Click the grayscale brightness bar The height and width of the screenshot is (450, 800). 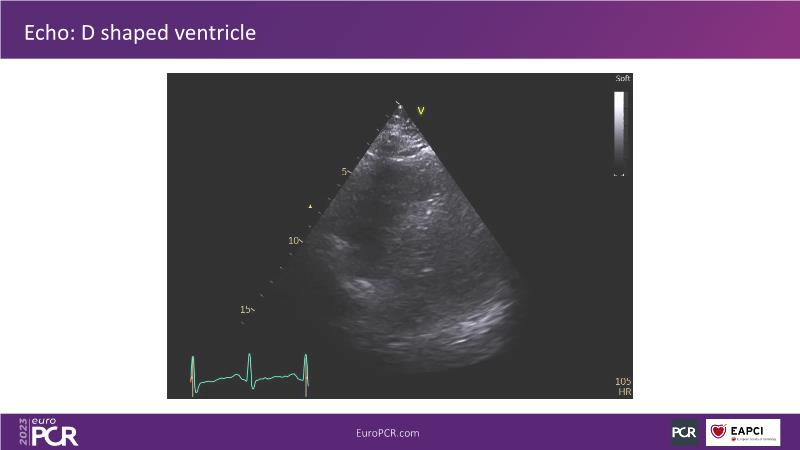[619, 130]
